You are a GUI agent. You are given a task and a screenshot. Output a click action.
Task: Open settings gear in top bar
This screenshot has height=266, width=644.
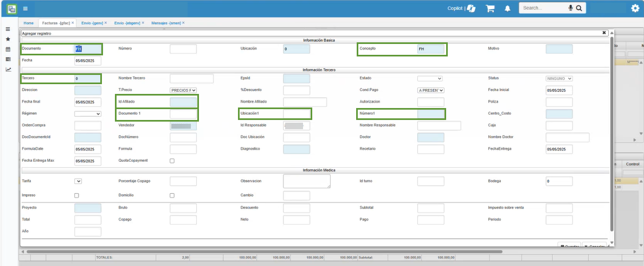pyautogui.click(x=635, y=8)
